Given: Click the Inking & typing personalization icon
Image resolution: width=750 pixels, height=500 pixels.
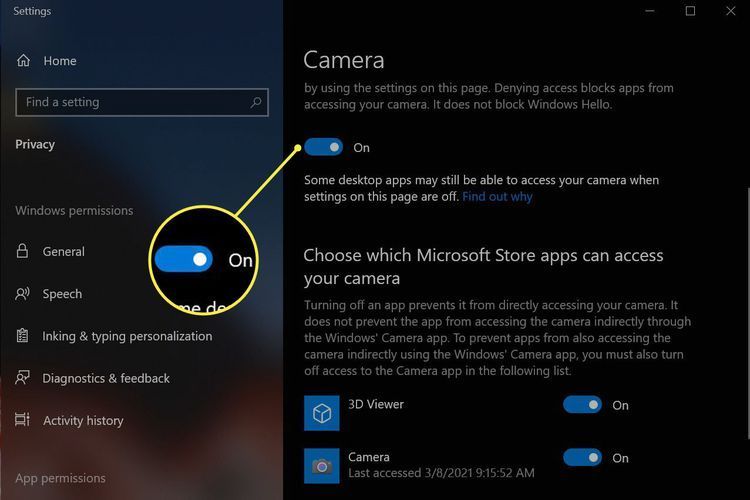Looking at the screenshot, I should pyautogui.click(x=23, y=336).
